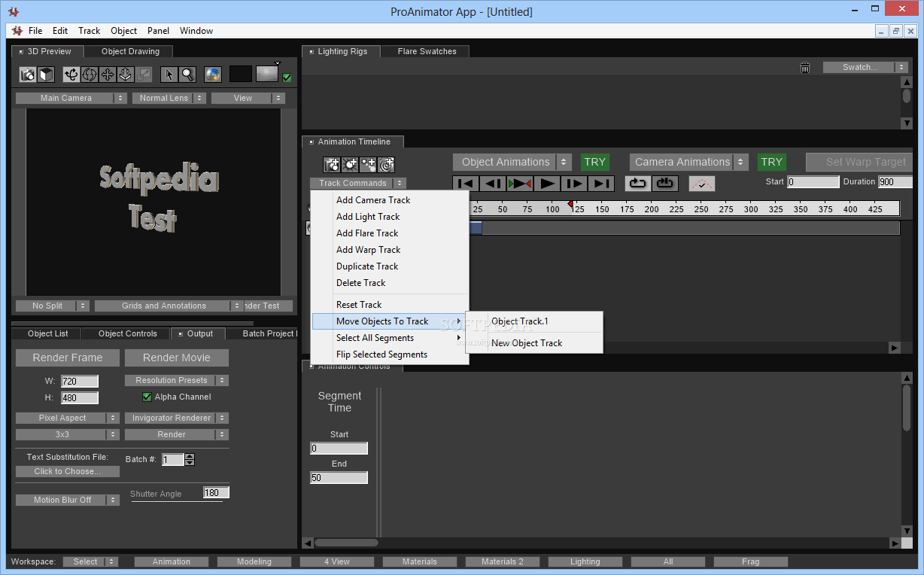Open the Invigorator Renderer dropdown
Screen dimensions: 924x575
point(177,418)
